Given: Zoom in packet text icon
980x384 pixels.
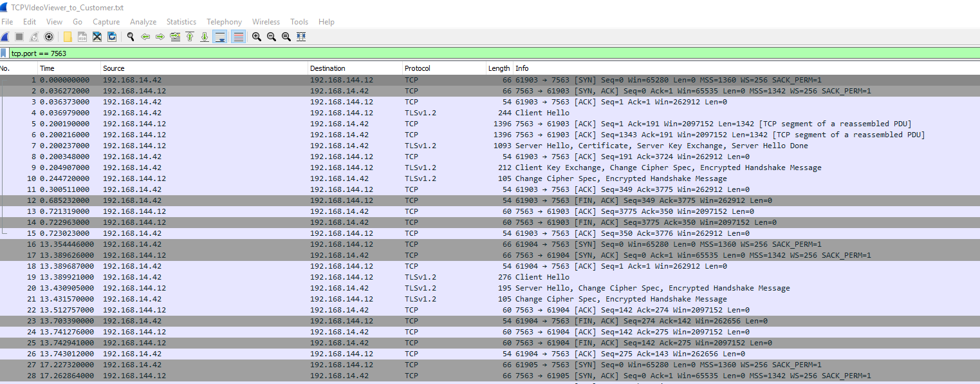Looking at the screenshot, I should point(257,37).
